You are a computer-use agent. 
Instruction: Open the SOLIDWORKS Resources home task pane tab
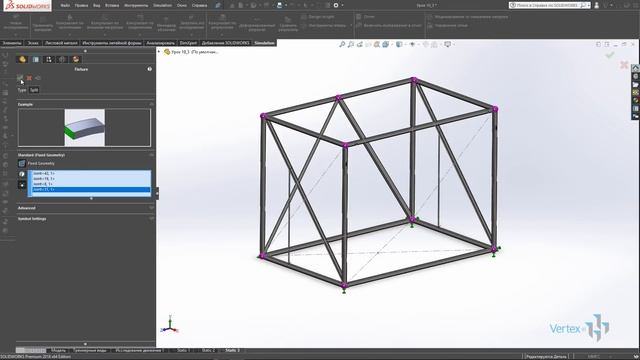(636, 68)
